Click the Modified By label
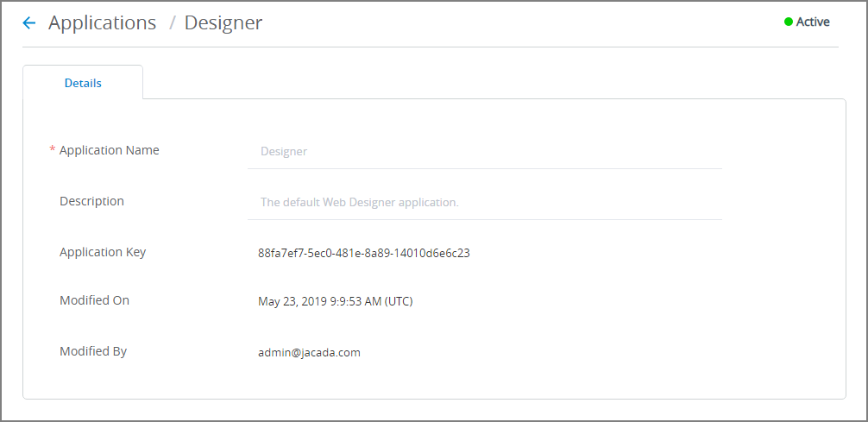The width and height of the screenshot is (868, 422). [x=93, y=351]
